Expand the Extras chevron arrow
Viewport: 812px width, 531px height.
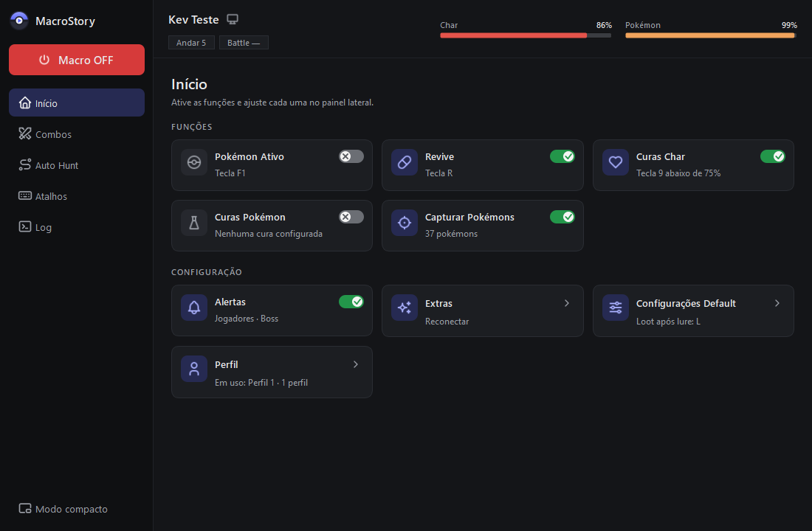tap(567, 303)
